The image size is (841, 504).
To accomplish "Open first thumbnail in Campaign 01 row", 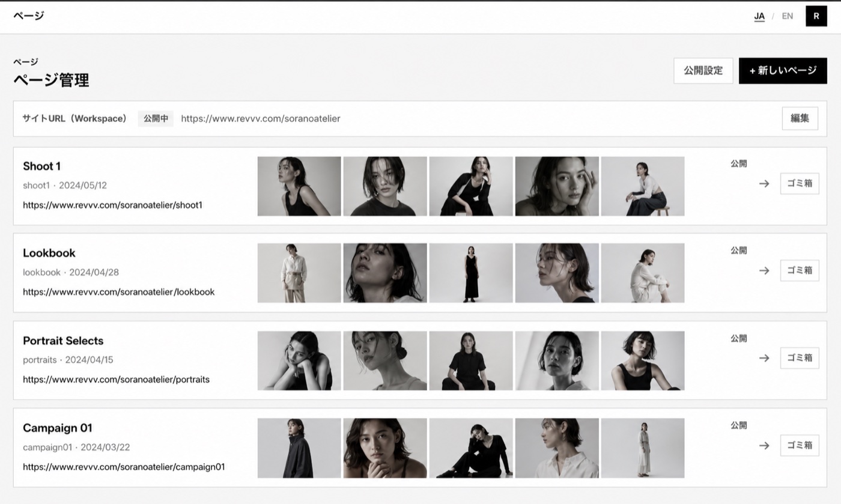I will (x=299, y=448).
